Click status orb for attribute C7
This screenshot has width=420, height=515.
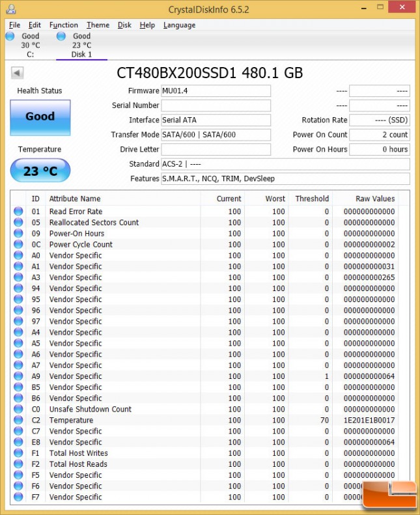pos(18,431)
